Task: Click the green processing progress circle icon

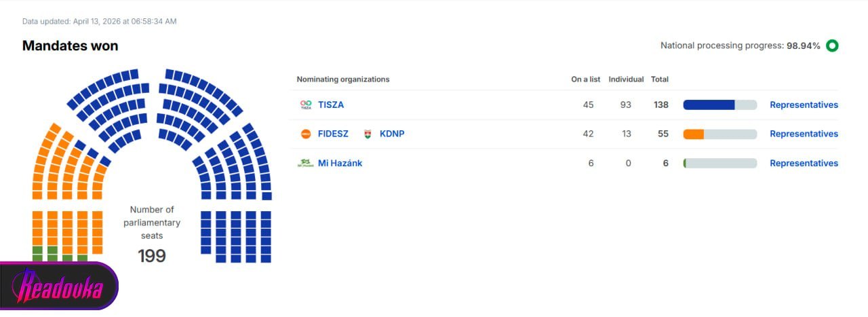Action: (832, 46)
